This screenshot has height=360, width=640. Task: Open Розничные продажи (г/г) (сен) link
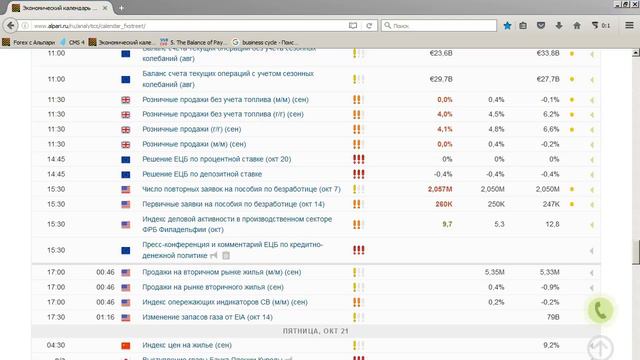(x=191, y=129)
